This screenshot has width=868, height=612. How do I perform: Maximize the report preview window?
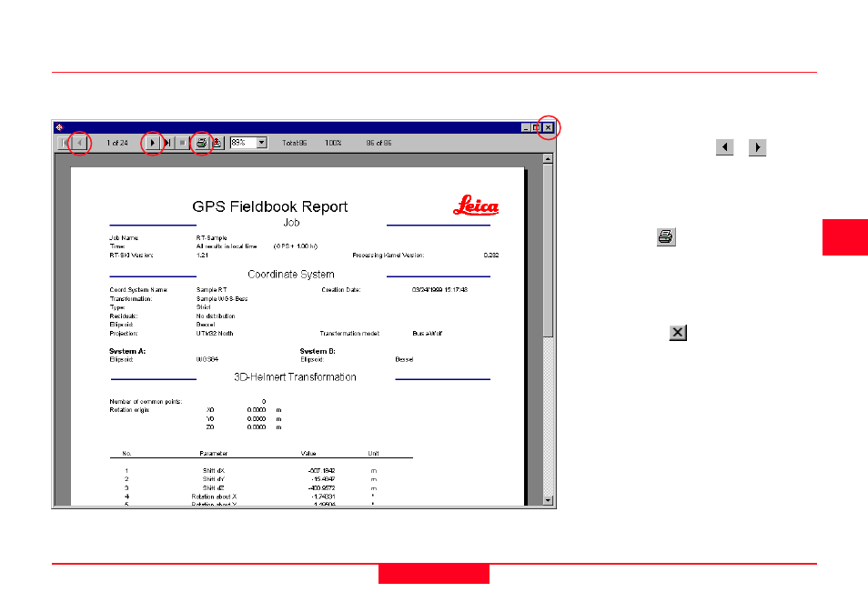pyautogui.click(x=536, y=128)
